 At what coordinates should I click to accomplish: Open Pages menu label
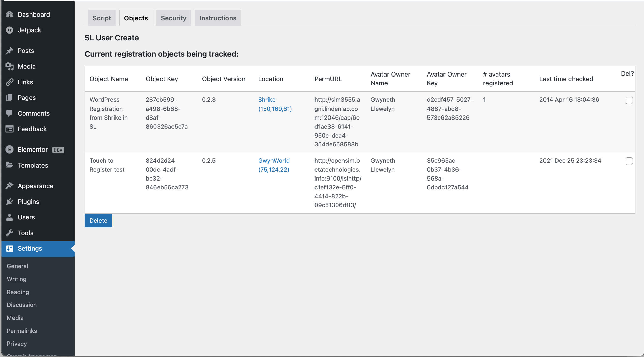coord(27,98)
